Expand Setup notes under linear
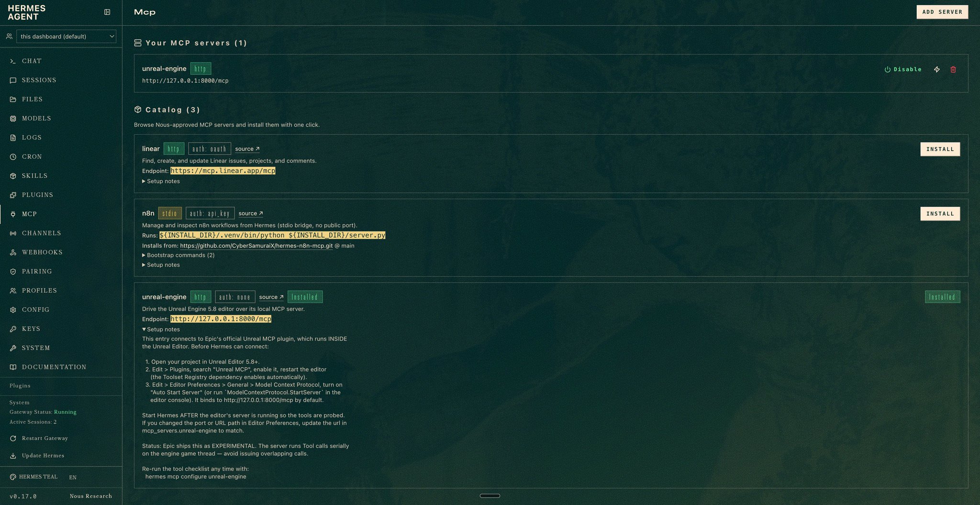Image resolution: width=980 pixels, height=505 pixels. 161,181
